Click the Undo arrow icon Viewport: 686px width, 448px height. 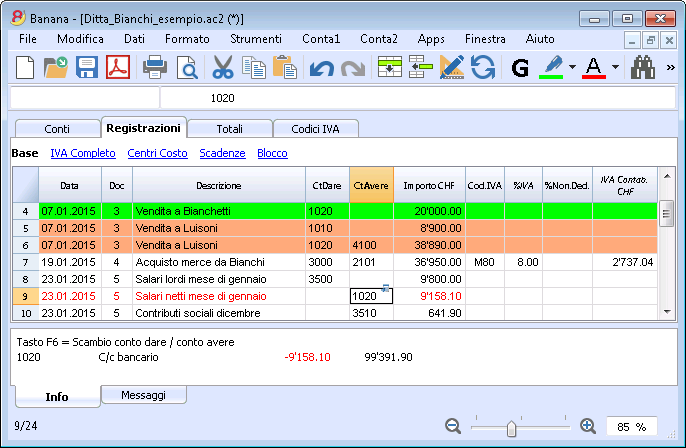pos(321,68)
